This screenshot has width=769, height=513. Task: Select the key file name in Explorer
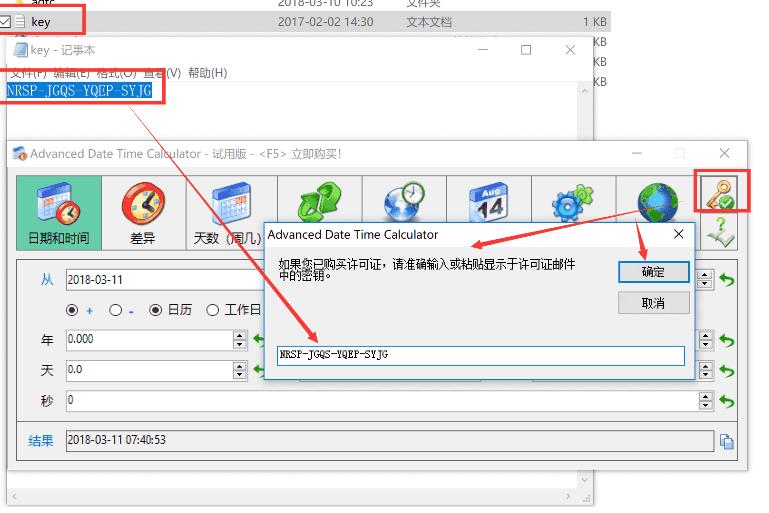click(x=41, y=22)
